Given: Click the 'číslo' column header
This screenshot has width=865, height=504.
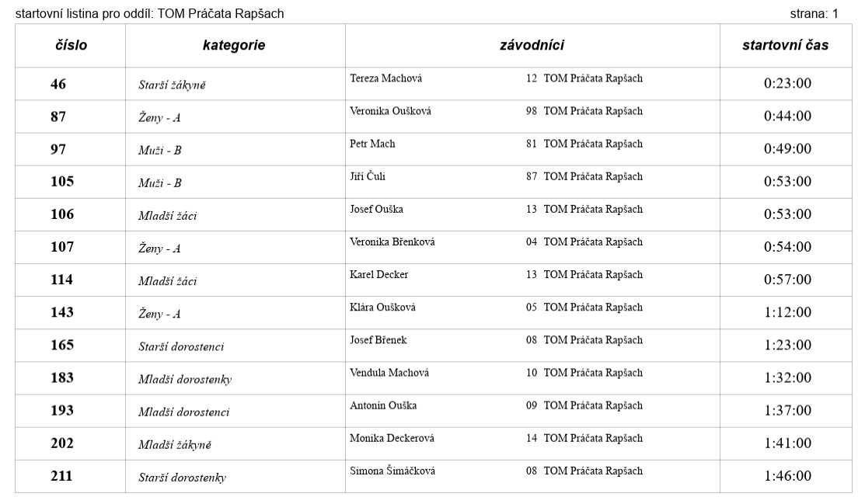Looking at the screenshot, I should tap(71, 46).
